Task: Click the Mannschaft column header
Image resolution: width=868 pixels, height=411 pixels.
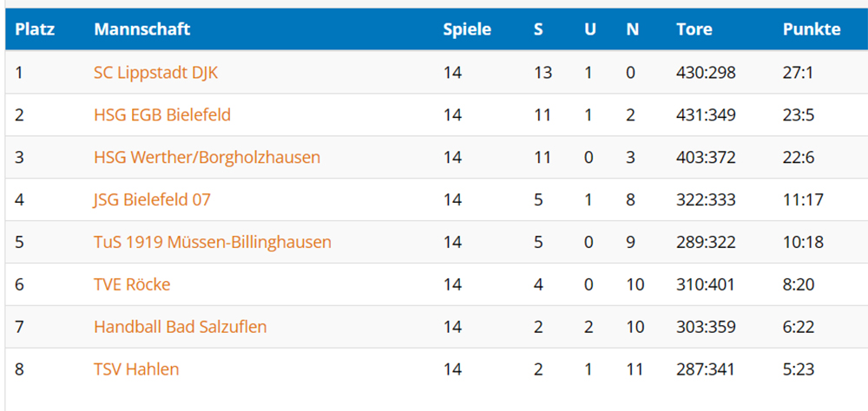Action: (142, 29)
